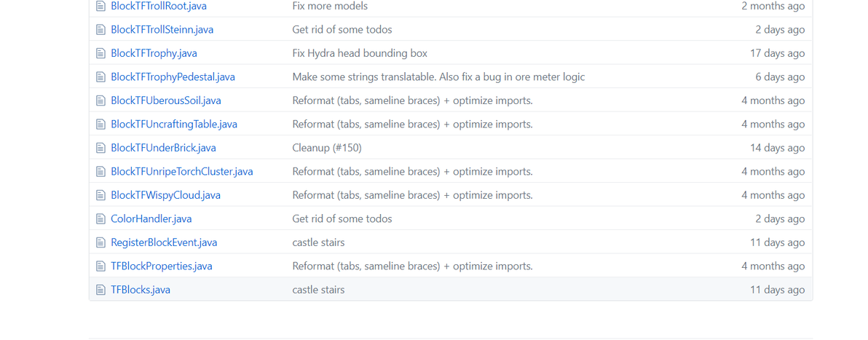Click the file icon next to BlockTFTrophy.java
Viewport: 868px width, 340px height.
tap(100, 53)
